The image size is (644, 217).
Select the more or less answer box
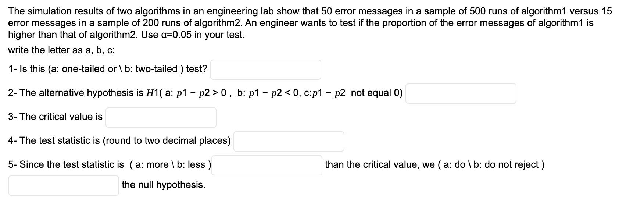(267, 165)
